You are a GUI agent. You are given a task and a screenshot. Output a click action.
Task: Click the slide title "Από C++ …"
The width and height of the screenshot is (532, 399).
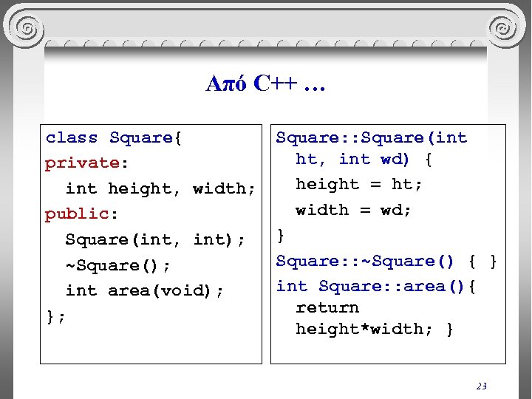click(x=265, y=84)
